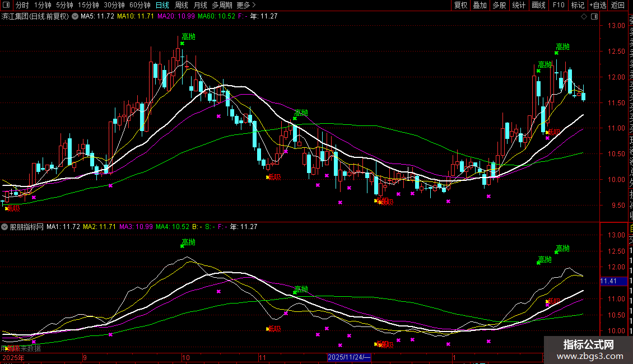The image size is (633, 364).
Task: Toggle the left sidebar panel icon
Action: 6,5
